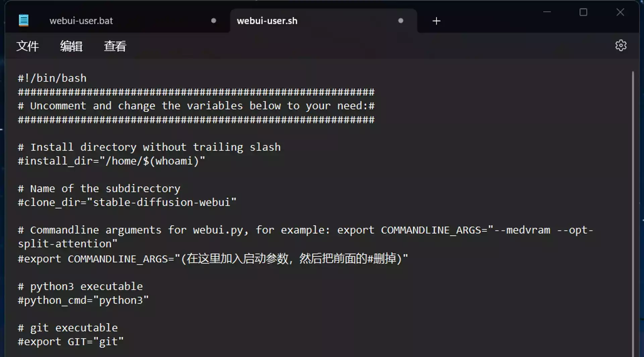The height and width of the screenshot is (357, 644).
Task: Open the 文件 menu
Action: pyautogui.click(x=28, y=46)
